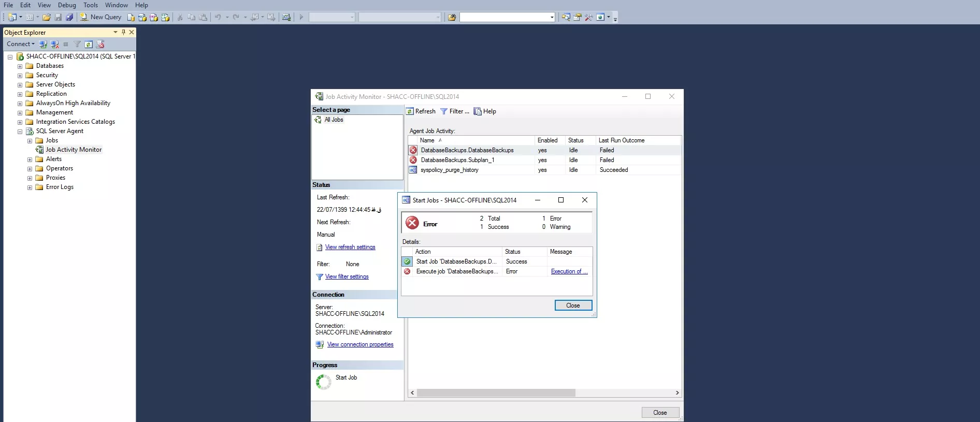Open the Edit menu

click(x=25, y=5)
